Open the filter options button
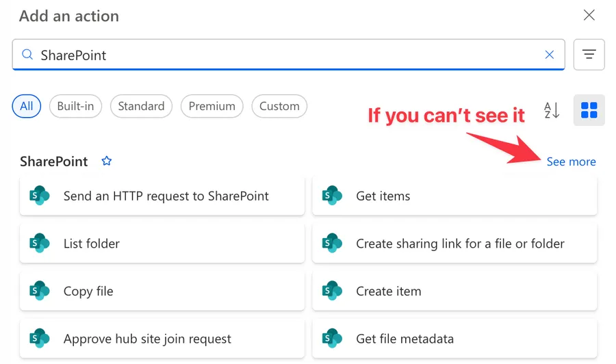 point(589,55)
